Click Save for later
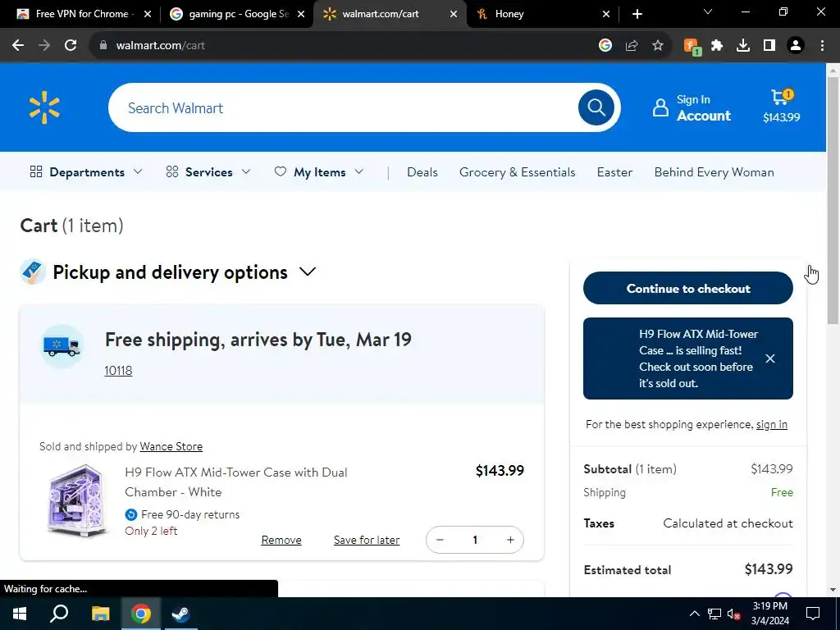This screenshot has height=630, width=840. point(367,540)
